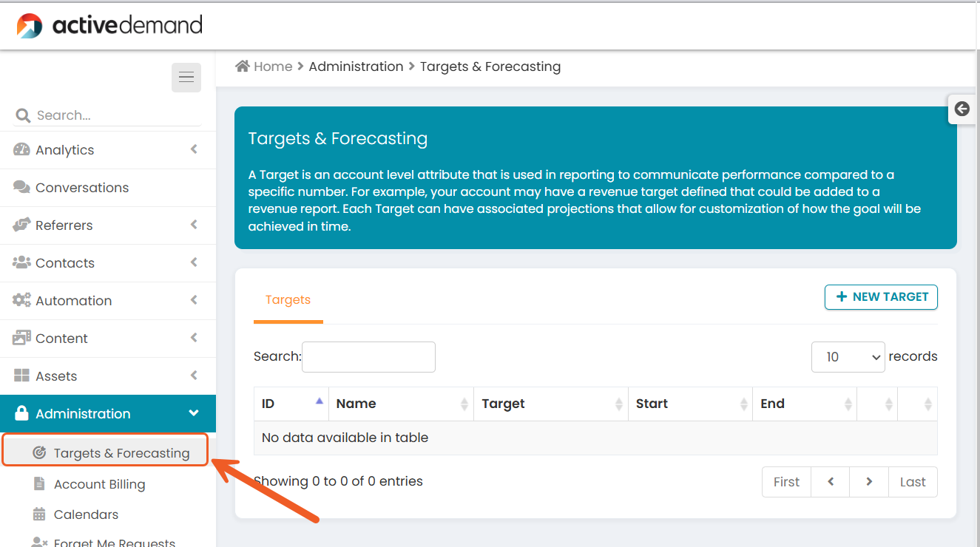Click the search magnifier icon
This screenshot has height=547, width=980.
pyautogui.click(x=23, y=115)
